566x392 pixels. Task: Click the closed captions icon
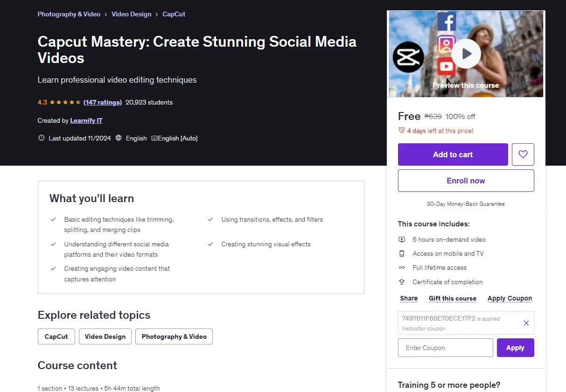(154, 138)
